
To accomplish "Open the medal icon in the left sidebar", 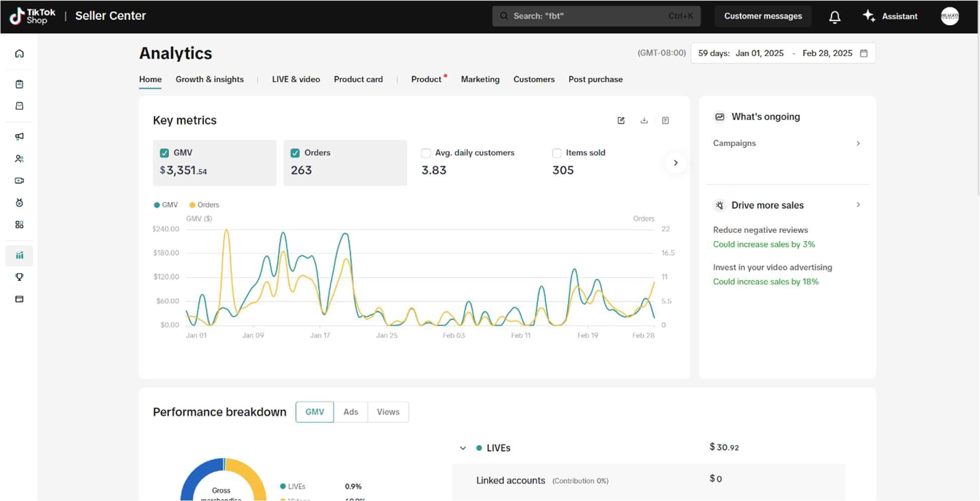I will (x=20, y=203).
